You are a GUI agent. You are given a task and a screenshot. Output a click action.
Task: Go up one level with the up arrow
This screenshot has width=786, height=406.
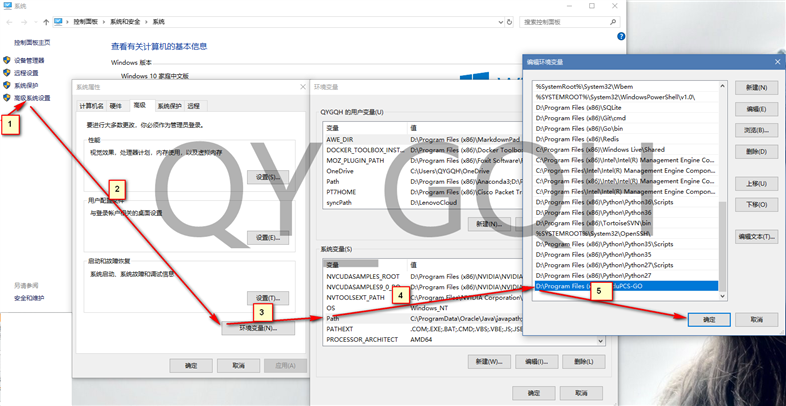pyautogui.click(x=46, y=22)
